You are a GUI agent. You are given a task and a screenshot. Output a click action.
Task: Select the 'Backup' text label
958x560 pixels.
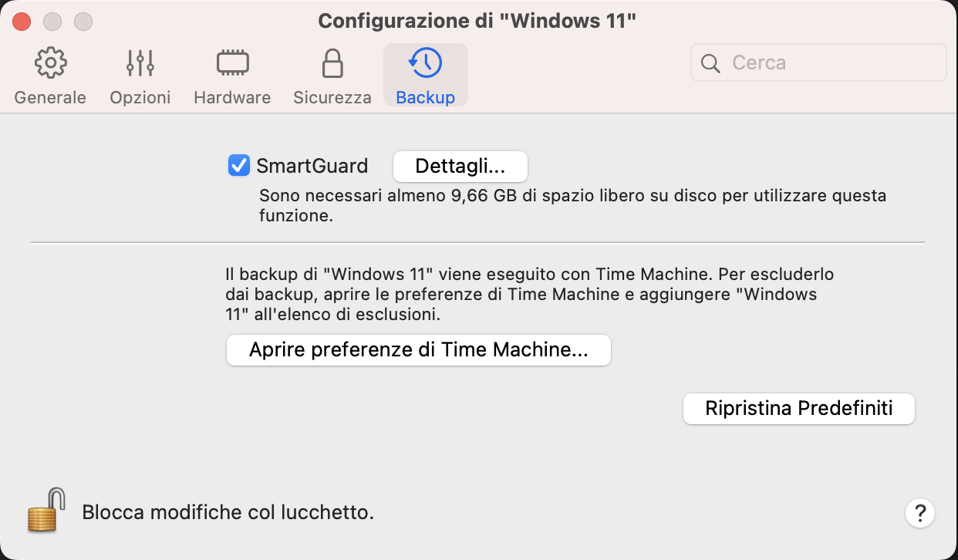click(425, 98)
